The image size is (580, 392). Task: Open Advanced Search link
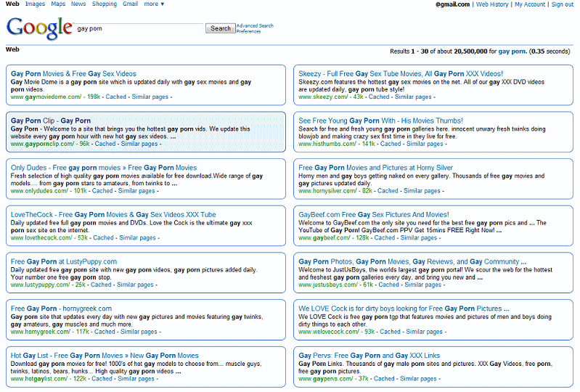255,25
